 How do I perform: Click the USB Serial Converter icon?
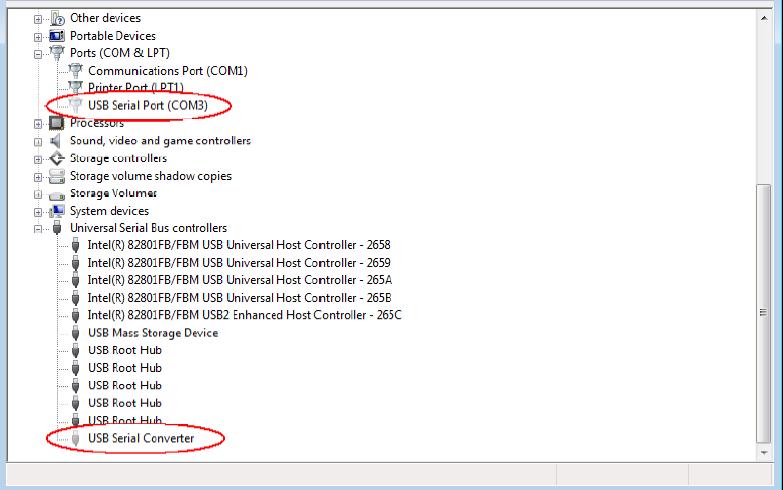click(75, 438)
